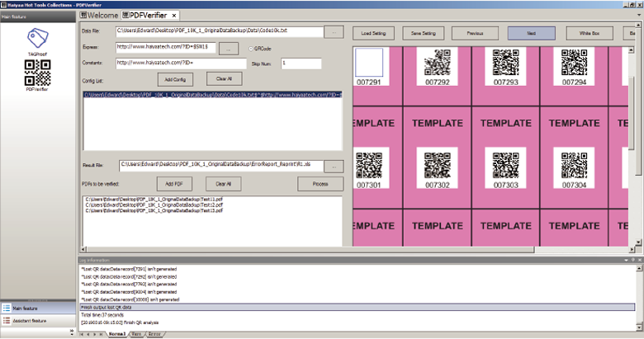Viewport: 644px width, 339px height.
Task: Select the 'Finish QR analysis' log line
Action: click(120, 323)
